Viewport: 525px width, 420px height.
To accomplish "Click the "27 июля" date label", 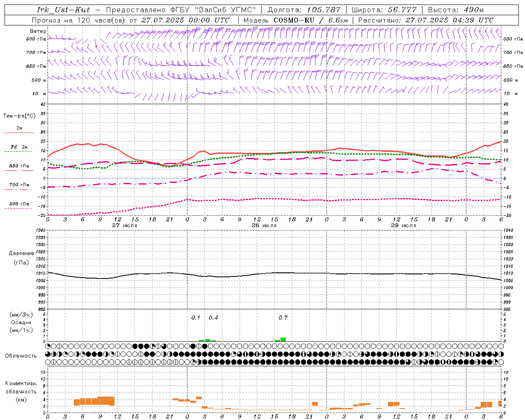I will pos(125,225).
